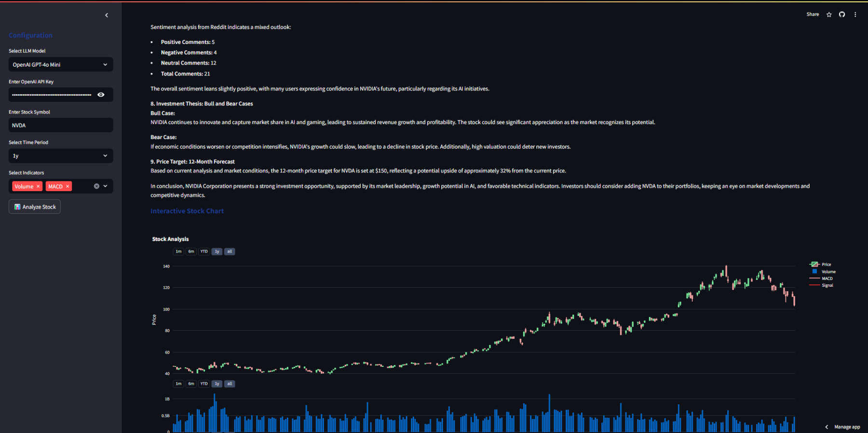
Task: Toggle API key visibility eye icon
Action: click(101, 95)
